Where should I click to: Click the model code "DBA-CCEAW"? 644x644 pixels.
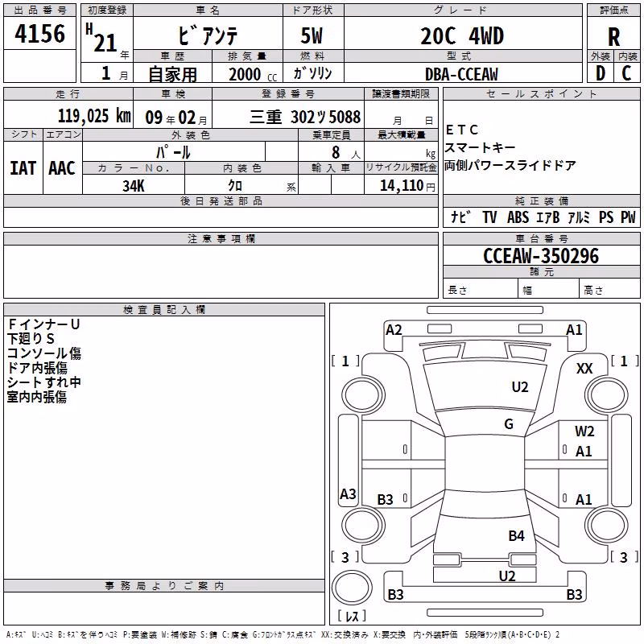coord(461,74)
